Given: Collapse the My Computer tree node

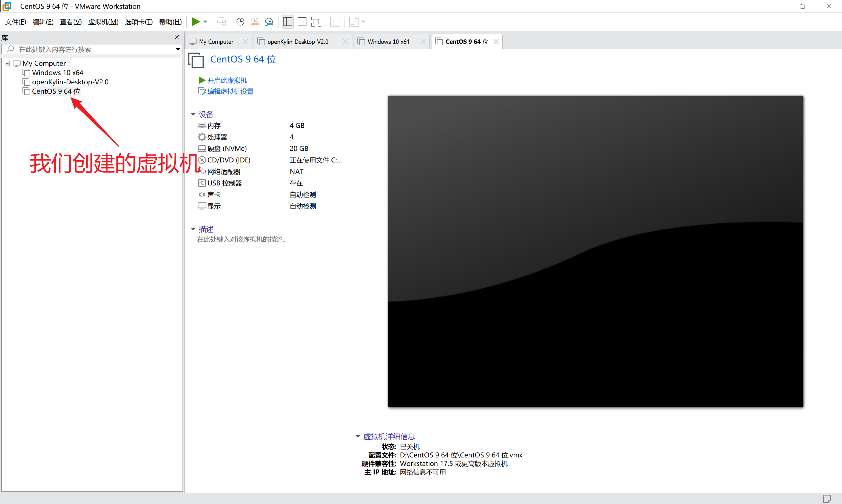Looking at the screenshot, I should click(x=7, y=64).
